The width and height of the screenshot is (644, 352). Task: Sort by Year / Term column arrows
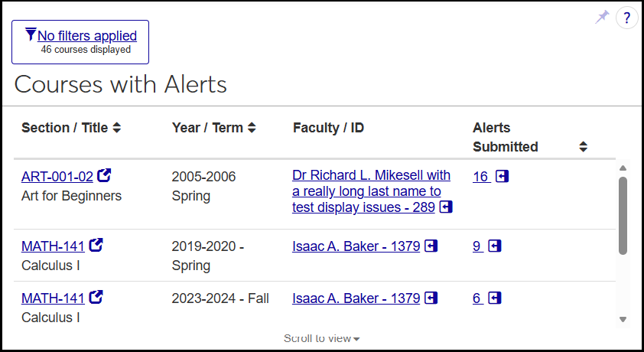click(x=252, y=128)
